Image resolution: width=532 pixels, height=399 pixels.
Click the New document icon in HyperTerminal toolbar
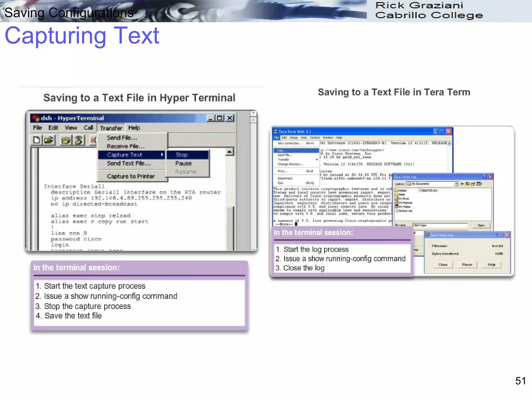[x=37, y=140]
